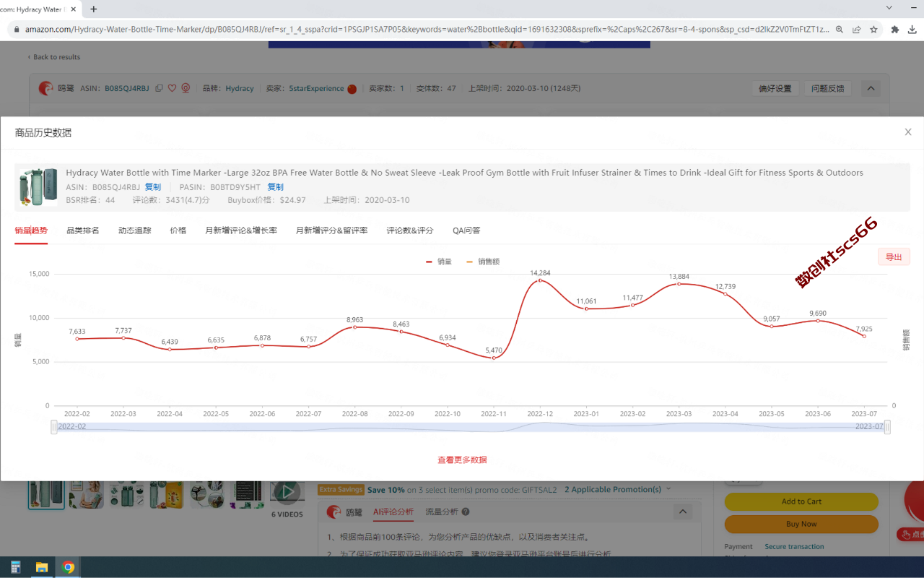Switch to the 品类排名 tab

pos(83,230)
